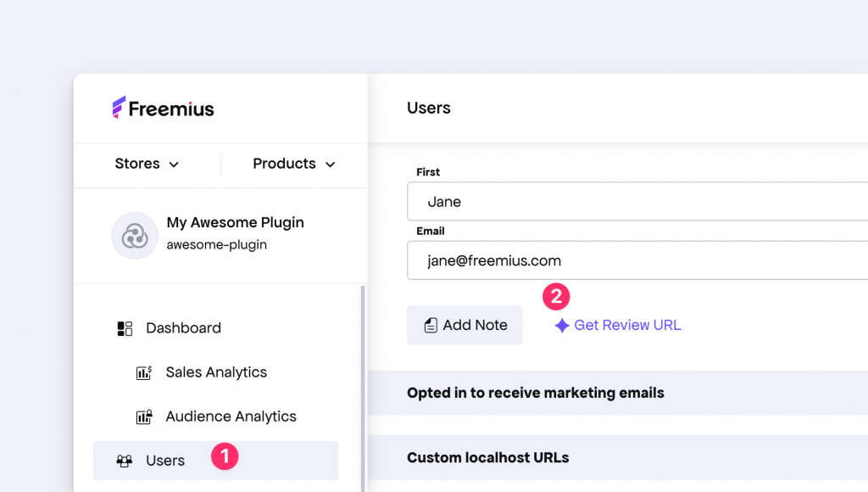Click the Add Note button
This screenshot has height=492, width=868.
[465, 325]
